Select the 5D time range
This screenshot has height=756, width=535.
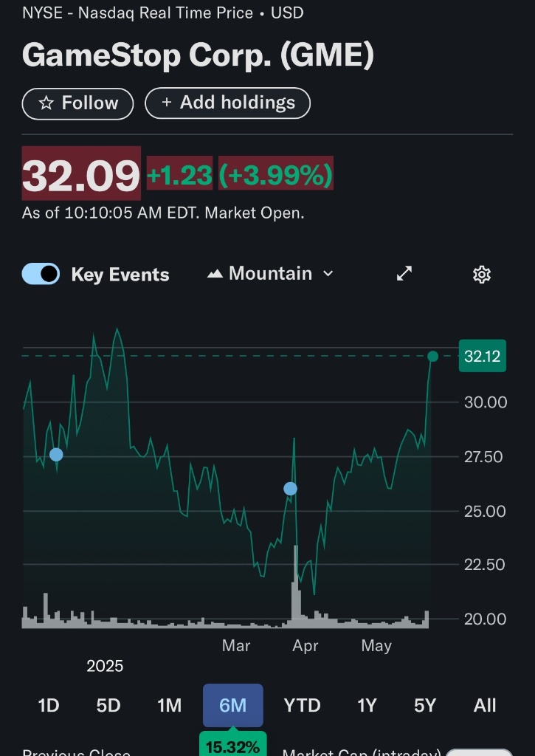[x=108, y=705]
